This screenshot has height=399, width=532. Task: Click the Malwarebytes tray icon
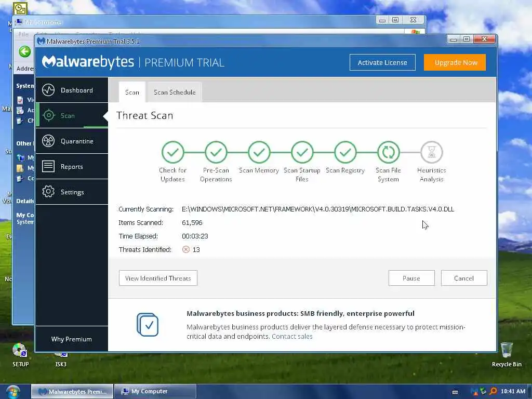pos(474,392)
